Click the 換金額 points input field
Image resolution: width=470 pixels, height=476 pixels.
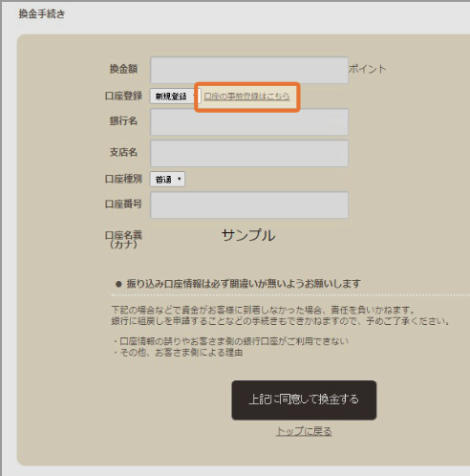pos(249,70)
